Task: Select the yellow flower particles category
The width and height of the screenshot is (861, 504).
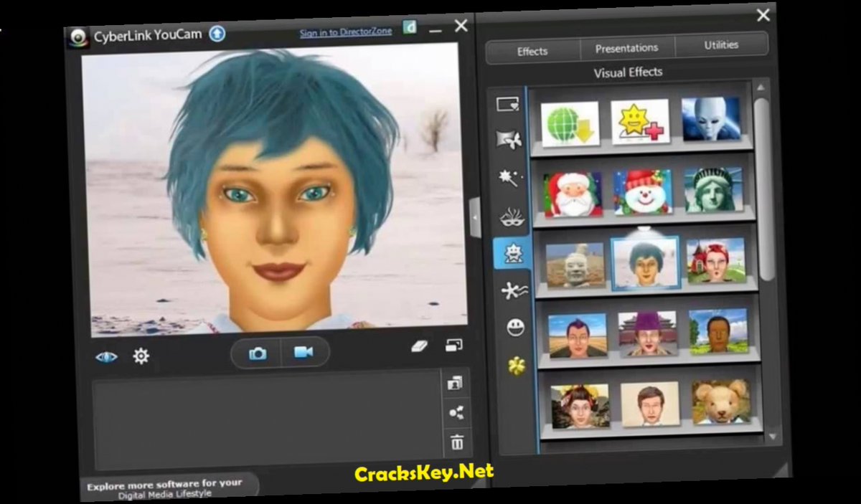Action: point(516,366)
